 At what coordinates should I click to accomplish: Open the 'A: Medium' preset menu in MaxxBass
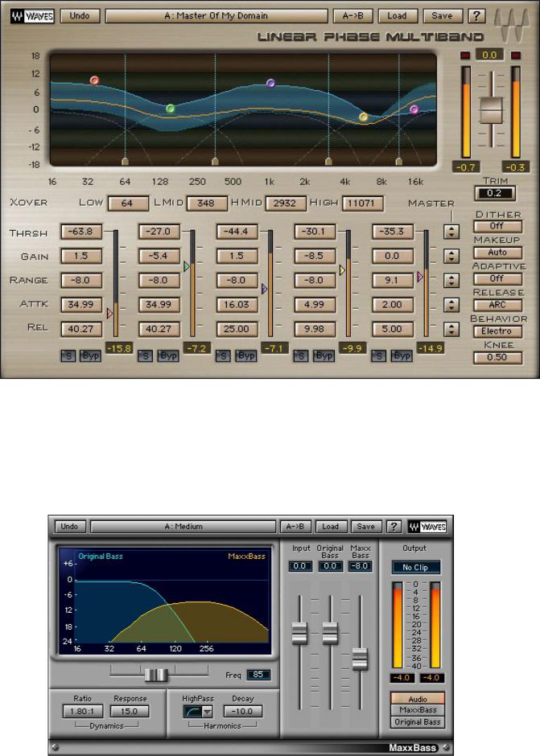[x=183, y=527]
